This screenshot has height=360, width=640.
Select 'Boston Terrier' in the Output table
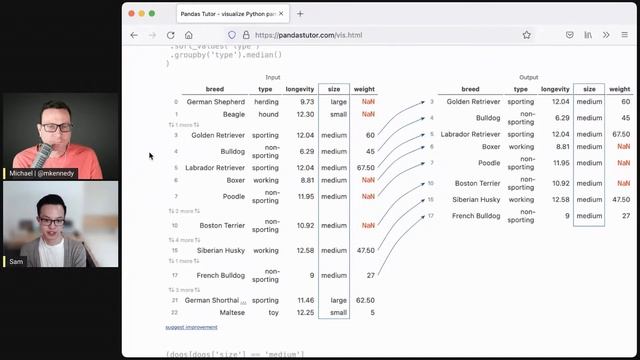tap(477, 183)
